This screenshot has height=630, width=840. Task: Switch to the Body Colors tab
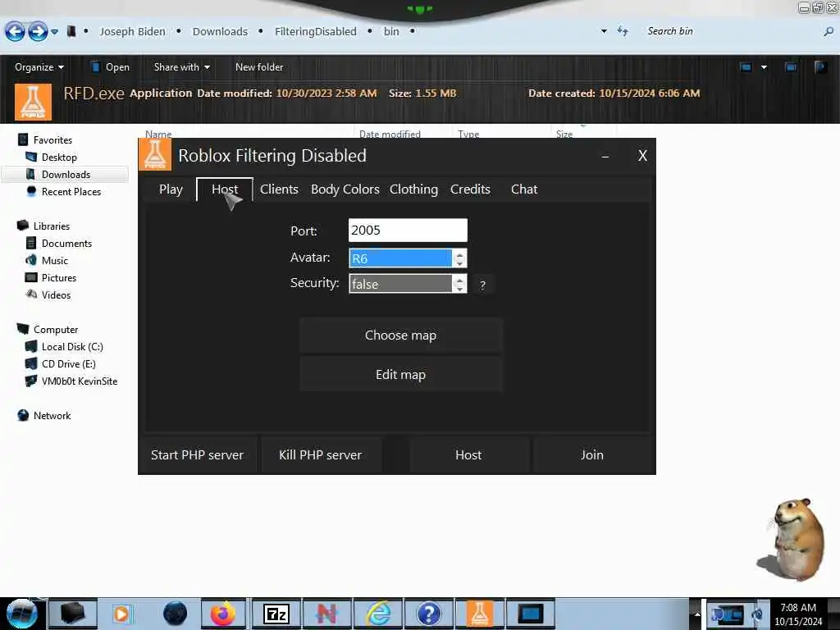(x=345, y=189)
